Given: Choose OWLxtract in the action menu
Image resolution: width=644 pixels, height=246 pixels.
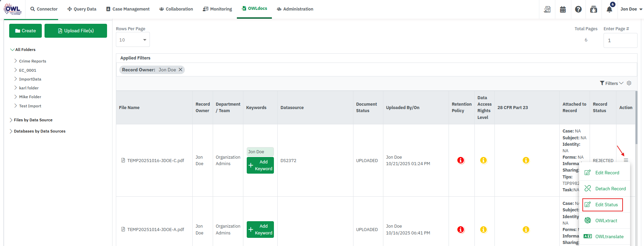Looking at the screenshot, I should [x=606, y=221].
